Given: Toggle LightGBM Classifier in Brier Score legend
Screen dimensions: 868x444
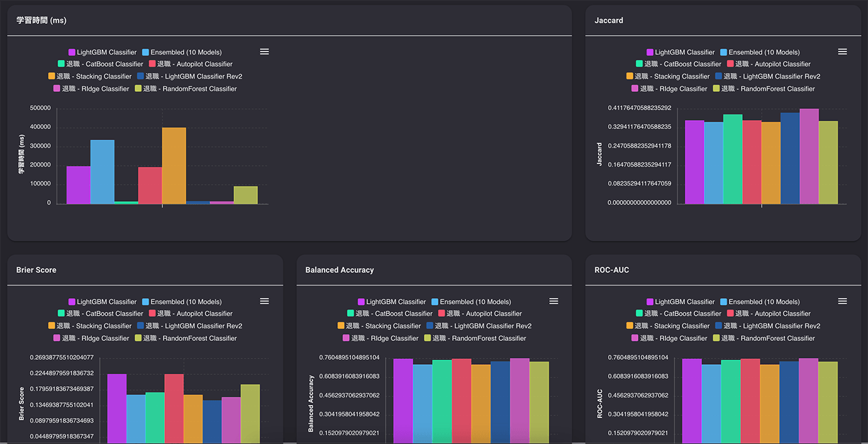Looking at the screenshot, I should click(103, 302).
